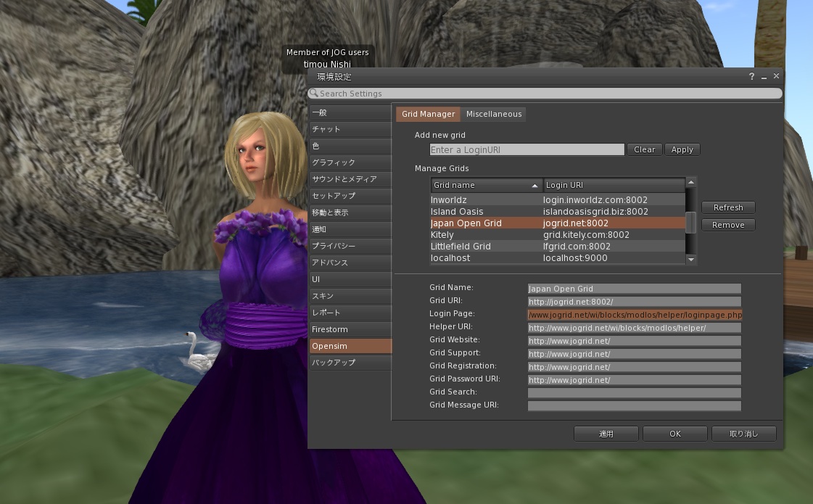Click the timou Nishi avatar name tag
This screenshot has height=504, width=813.
pyautogui.click(x=327, y=65)
